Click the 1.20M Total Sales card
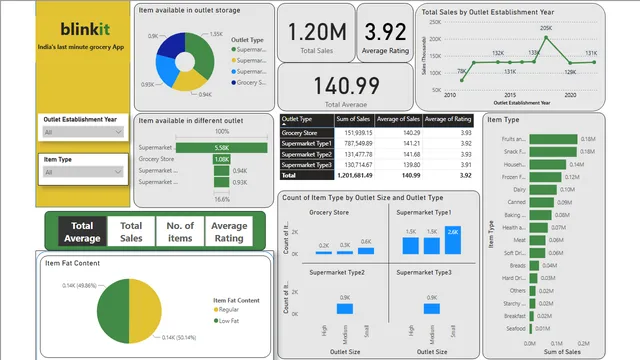 click(316, 33)
